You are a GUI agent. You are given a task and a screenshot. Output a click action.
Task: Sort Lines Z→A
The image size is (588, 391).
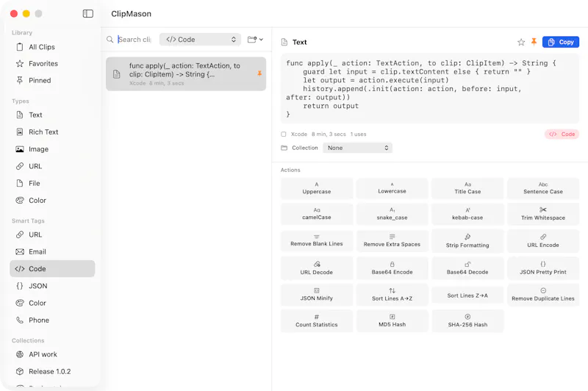tap(467, 295)
